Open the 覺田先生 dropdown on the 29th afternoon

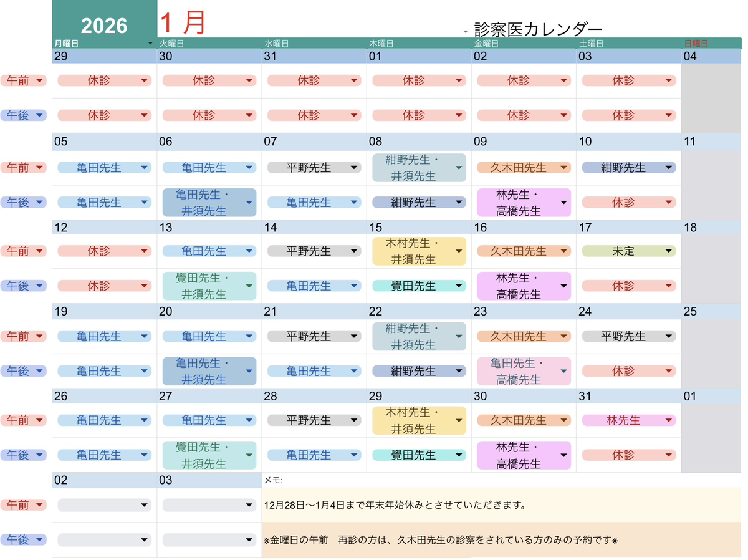click(x=459, y=455)
